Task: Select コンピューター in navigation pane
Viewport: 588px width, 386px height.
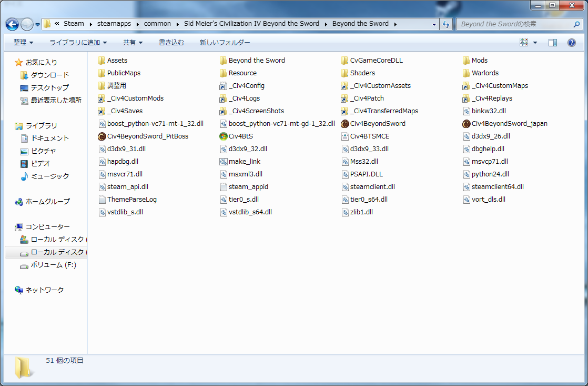Action: click(48, 227)
